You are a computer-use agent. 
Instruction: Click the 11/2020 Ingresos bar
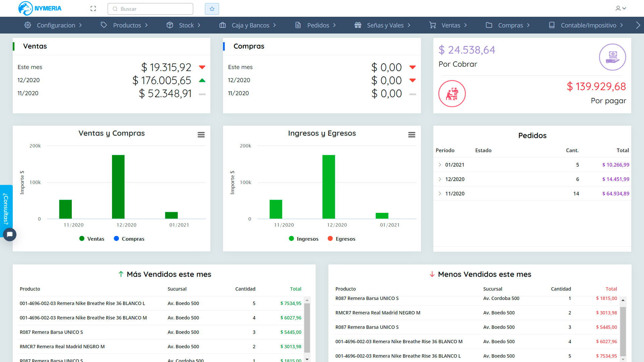(x=276, y=209)
